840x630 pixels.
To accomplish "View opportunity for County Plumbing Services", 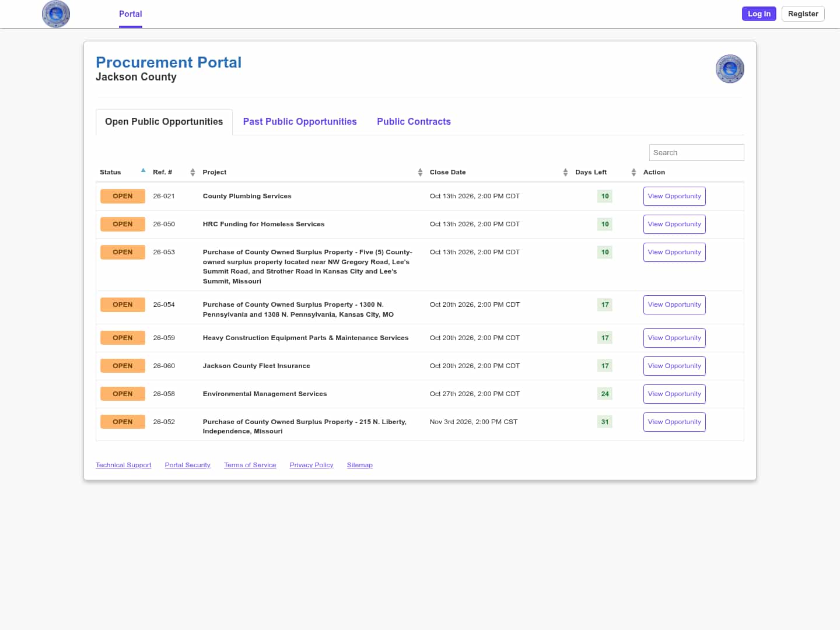I will (x=674, y=197).
